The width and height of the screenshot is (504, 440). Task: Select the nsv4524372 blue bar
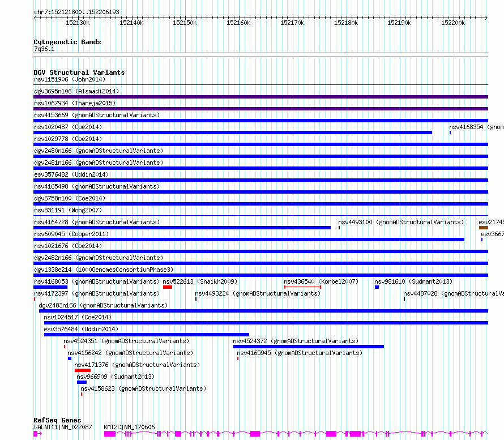(x=309, y=347)
